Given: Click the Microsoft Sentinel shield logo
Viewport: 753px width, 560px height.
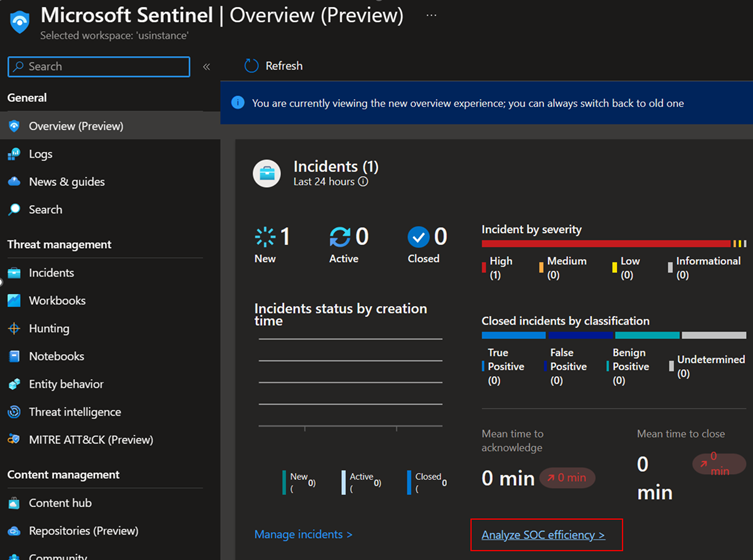Looking at the screenshot, I should tap(20, 22).
